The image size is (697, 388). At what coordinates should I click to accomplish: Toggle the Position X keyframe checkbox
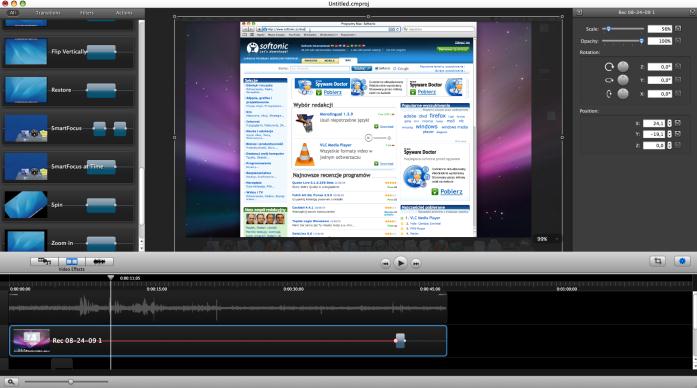[678, 123]
